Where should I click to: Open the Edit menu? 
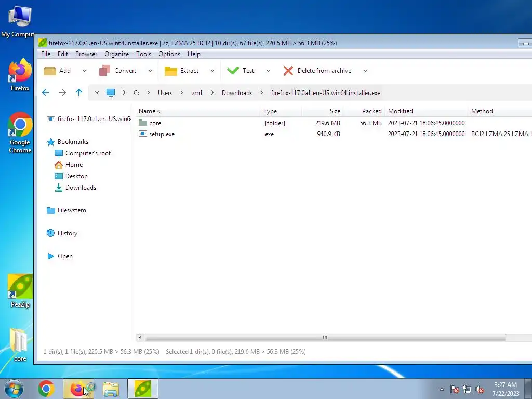click(x=63, y=54)
